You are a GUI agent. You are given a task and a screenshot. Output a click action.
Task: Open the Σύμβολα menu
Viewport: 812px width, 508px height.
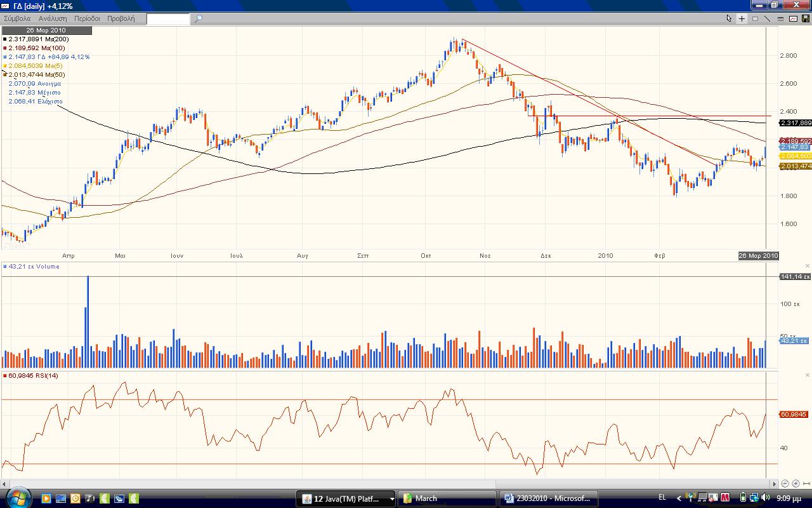tap(17, 19)
